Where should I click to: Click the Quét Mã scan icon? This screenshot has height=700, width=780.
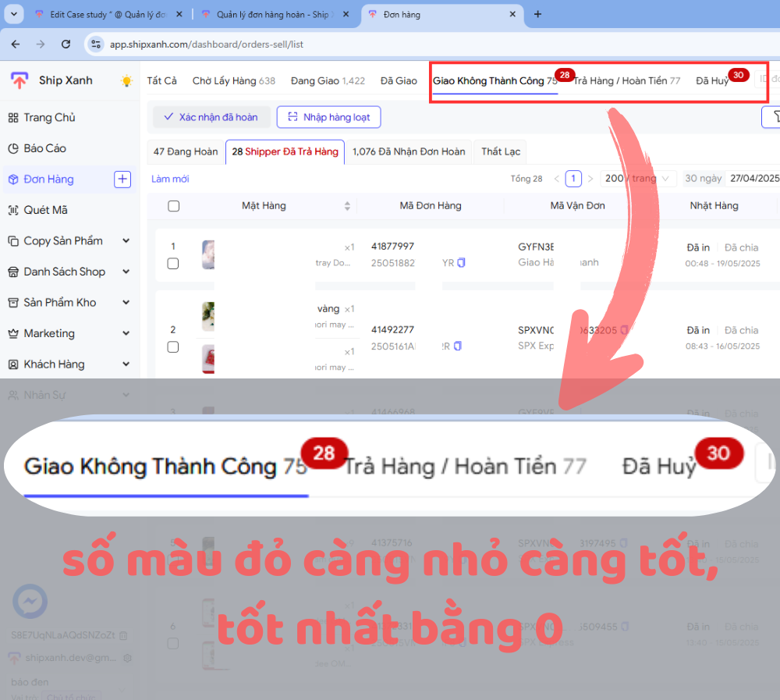pyautogui.click(x=13, y=210)
